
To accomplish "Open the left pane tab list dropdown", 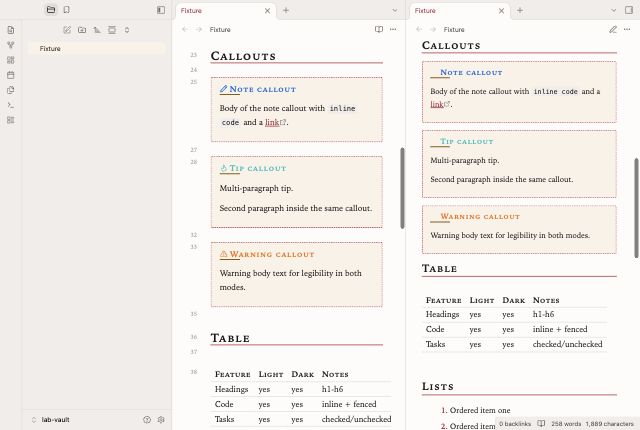I will coord(394,10).
